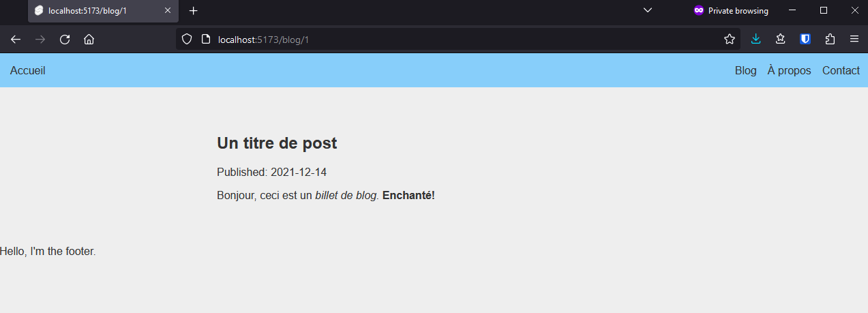Close the browser window
This screenshot has width=868, height=313.
click(854, 11)
